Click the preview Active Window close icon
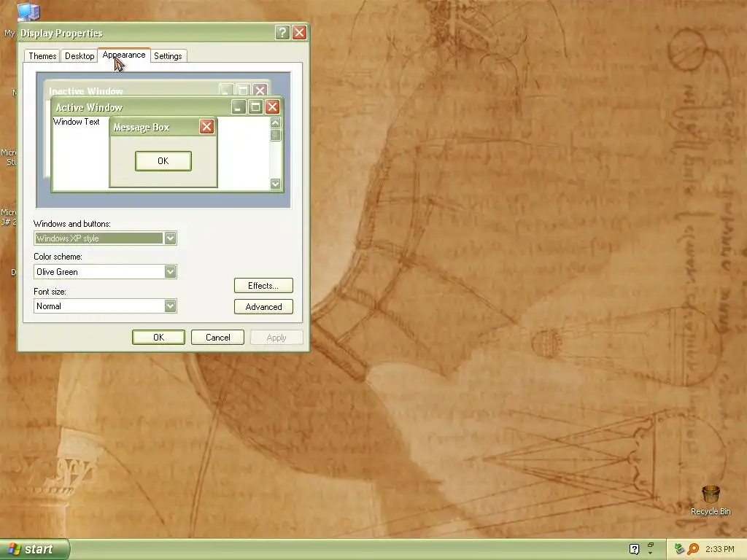 pos(273,106)
